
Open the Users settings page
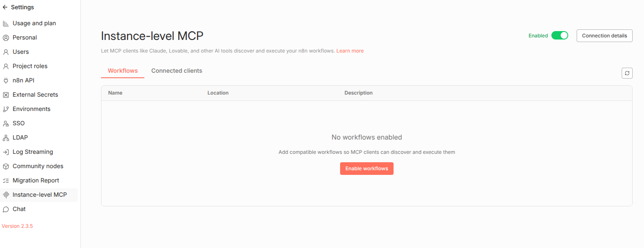21,52
